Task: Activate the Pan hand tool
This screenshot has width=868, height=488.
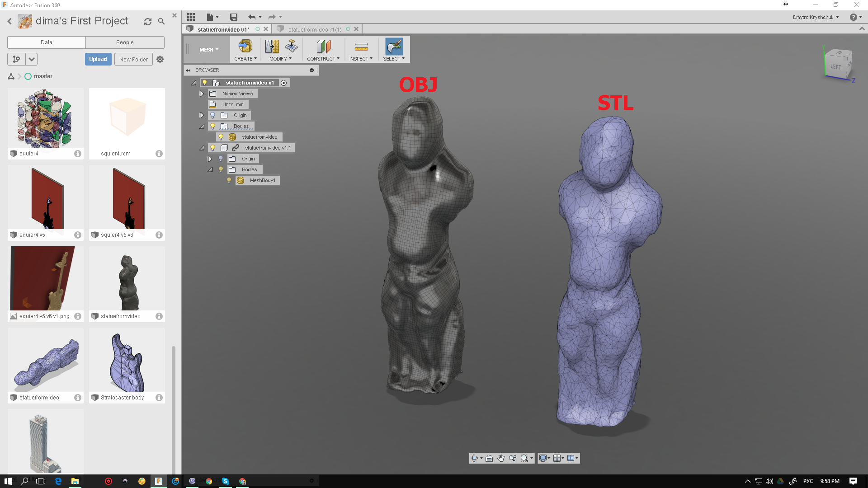Action: click(x=501, y=458)
